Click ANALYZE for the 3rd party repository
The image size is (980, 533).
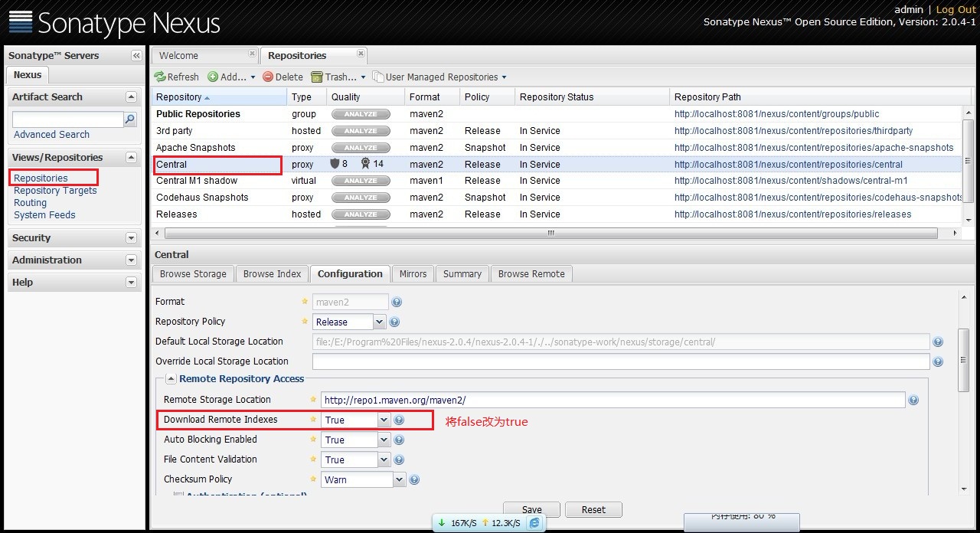coord(361,131)
